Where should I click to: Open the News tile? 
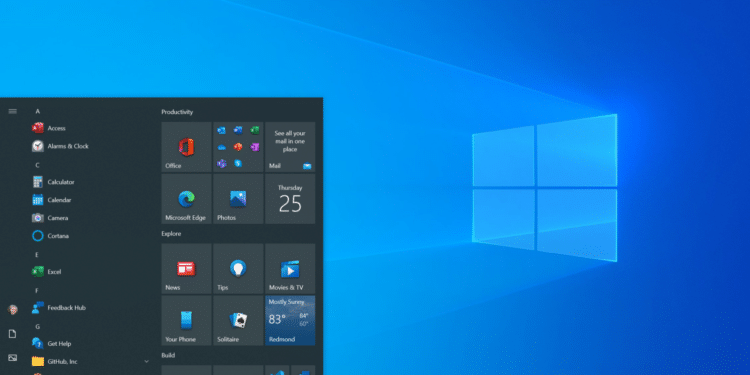pos(187,268)
